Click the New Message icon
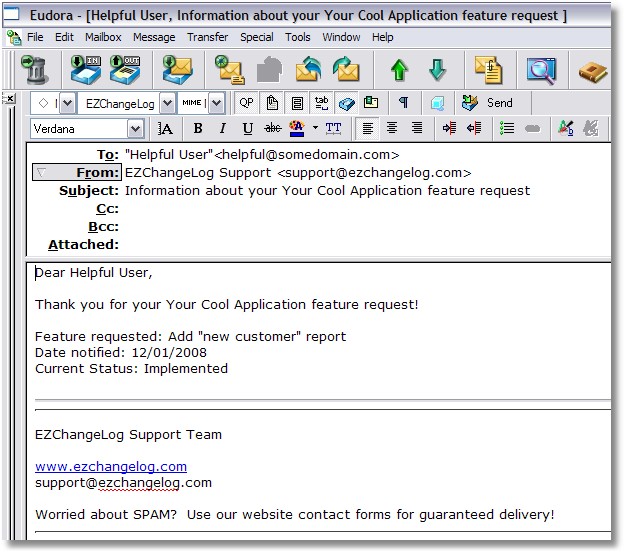Viewport: 625px width, 554px height. pos(230,70)
